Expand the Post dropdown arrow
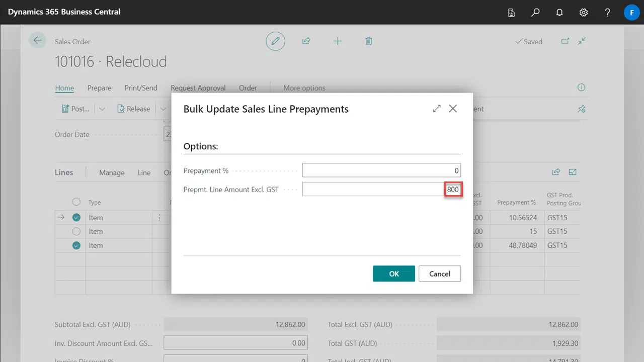Viewport: 644px width, 362px height. (x=102, y=109)
